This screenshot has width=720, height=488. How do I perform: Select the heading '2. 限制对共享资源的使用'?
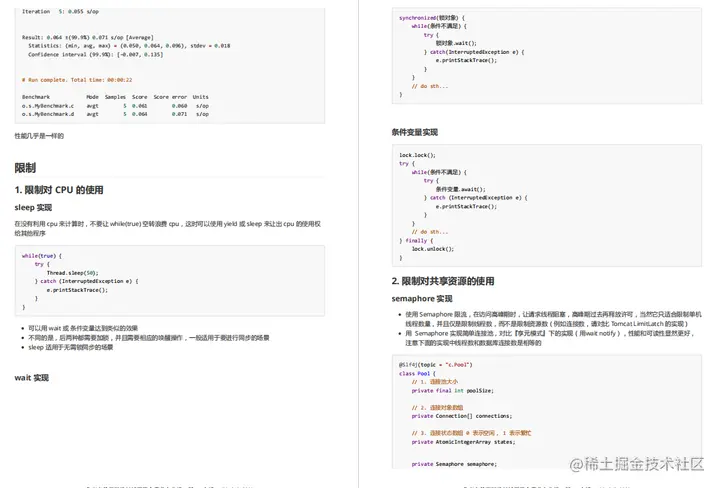(443, 281)
